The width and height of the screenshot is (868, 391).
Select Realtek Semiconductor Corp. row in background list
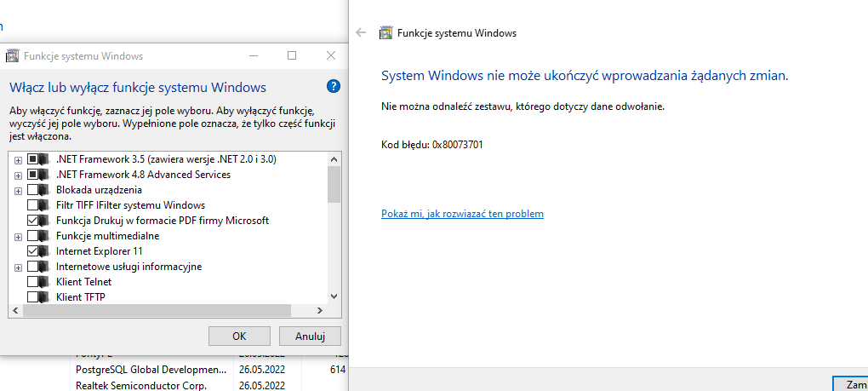(x=209, y=385)
